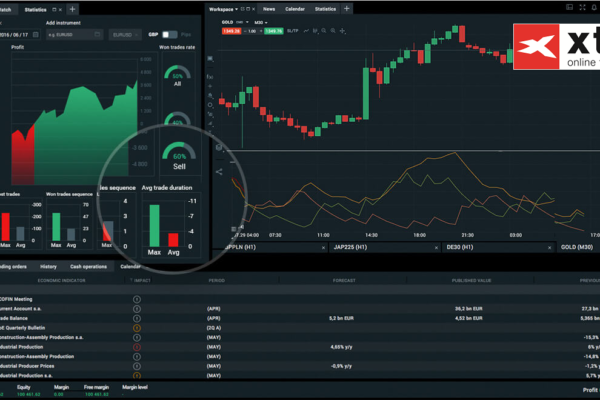Expand the EURUSD instrument dropdown
Image resolution: width=600 pixels, height=400 pixels.
point(125,34)
